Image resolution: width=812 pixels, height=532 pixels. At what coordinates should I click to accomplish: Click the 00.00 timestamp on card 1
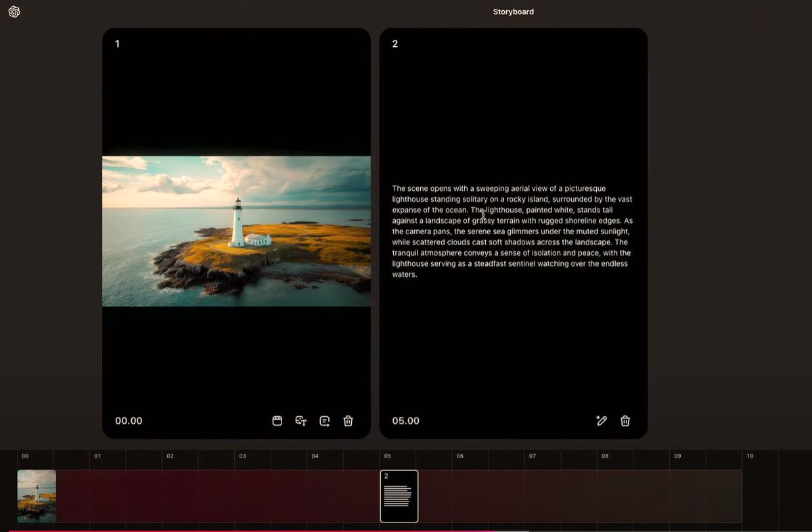tap(129, 421)
